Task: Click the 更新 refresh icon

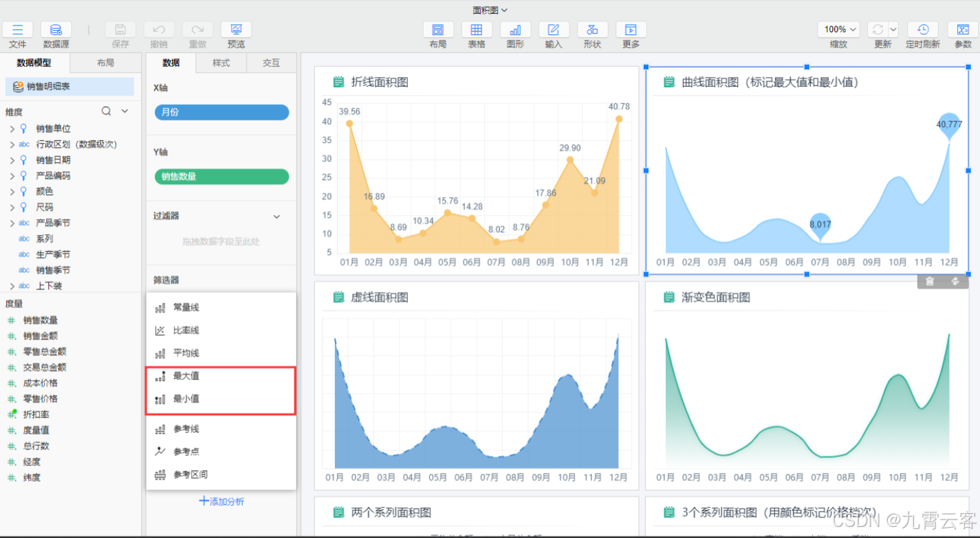Action: tap(878, 30)
